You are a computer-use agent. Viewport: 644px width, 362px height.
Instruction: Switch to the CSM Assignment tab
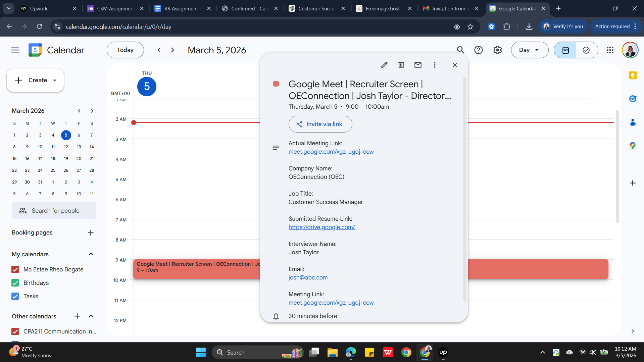(x=115, y=8)
